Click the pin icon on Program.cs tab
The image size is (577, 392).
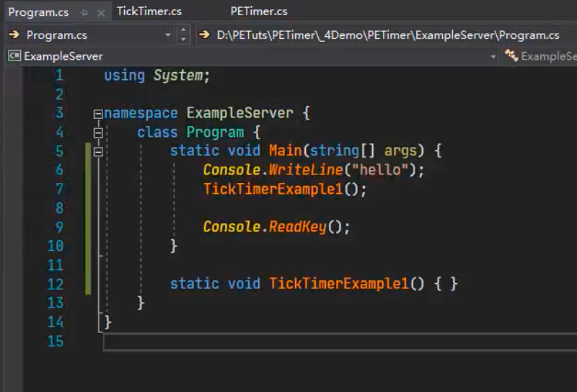coord(84,12)
